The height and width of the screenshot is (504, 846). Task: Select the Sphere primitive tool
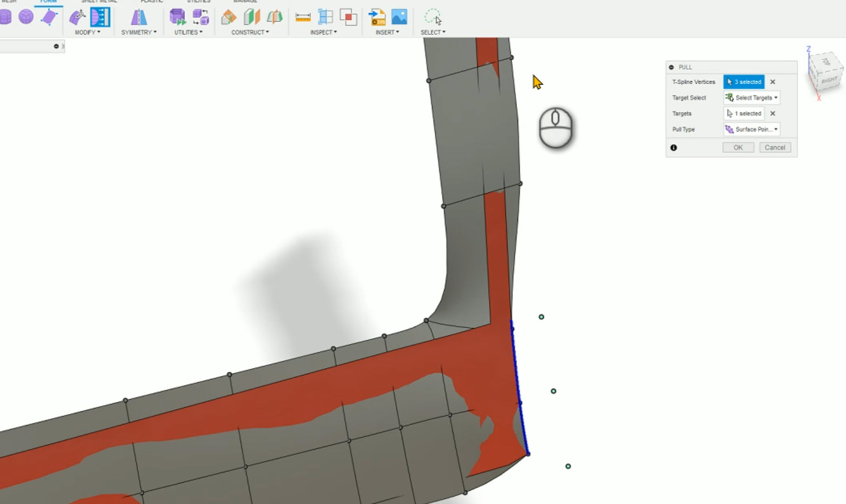26,16
